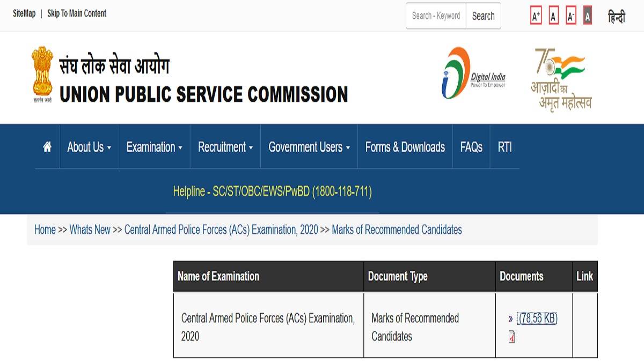Expand the About Us dropdown menu
This screenshot has height=362, width=644.
pyautogui.click(x=88, y=146)
